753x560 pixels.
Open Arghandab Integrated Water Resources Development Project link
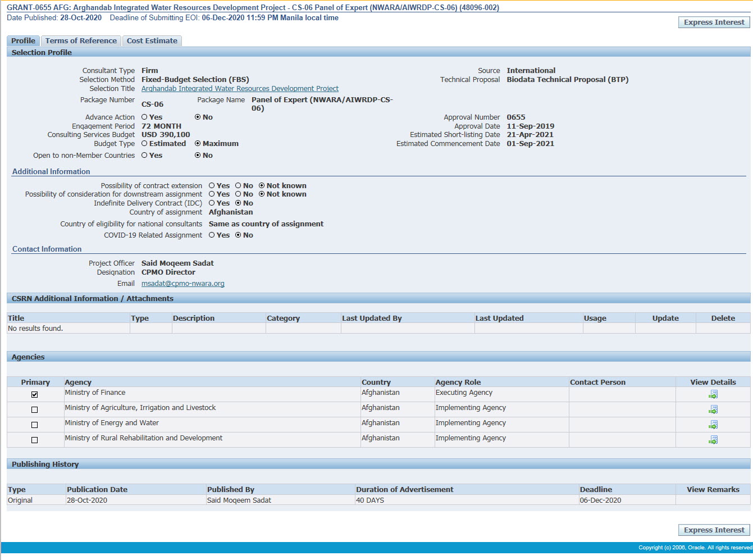[240, 88]
